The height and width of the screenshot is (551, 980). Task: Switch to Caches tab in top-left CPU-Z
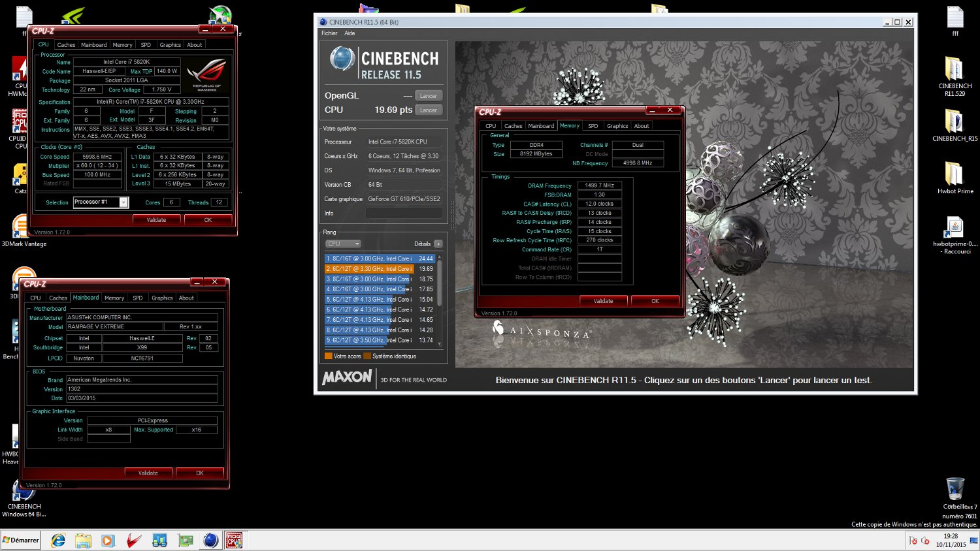coord(66,45)
